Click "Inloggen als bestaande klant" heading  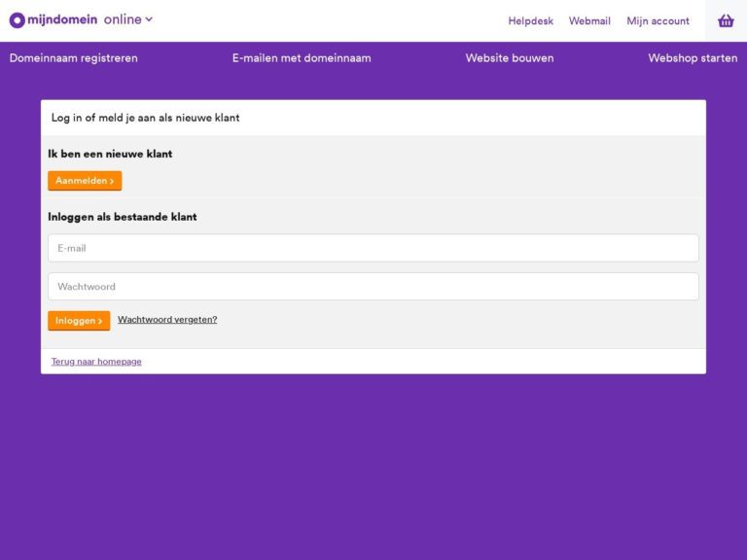(123, 217)
